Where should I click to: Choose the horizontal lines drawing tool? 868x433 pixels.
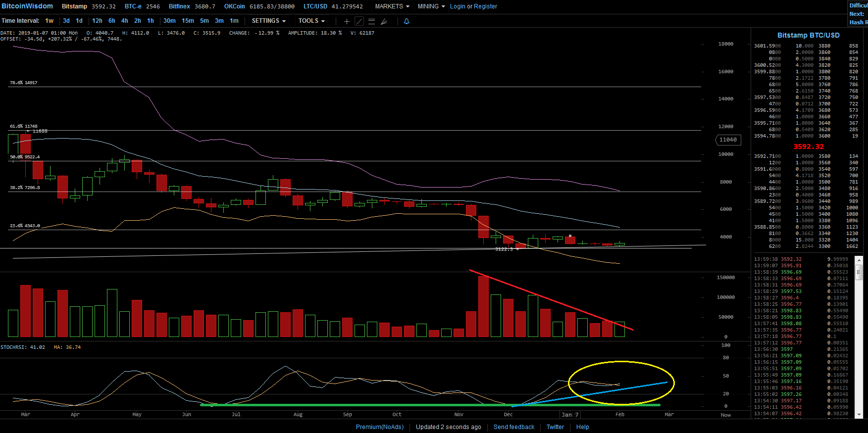tap(372, 21)
